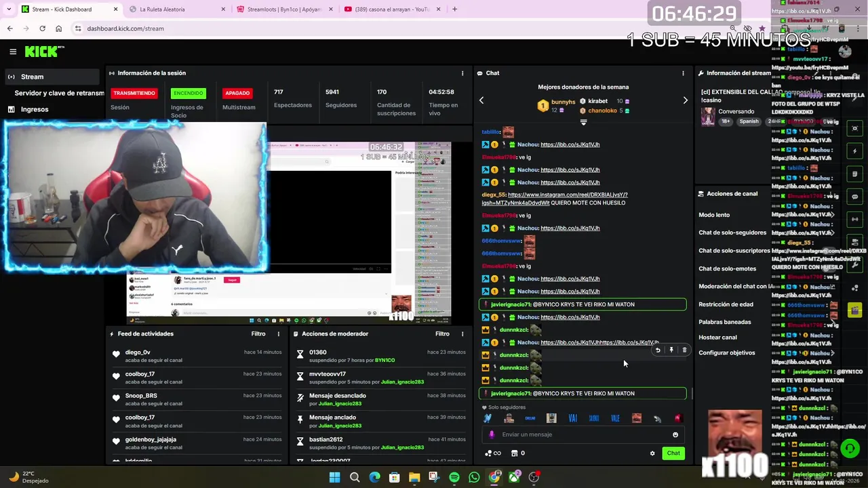This screenshot has height=488, width=868.
Task: Click the wrench icon in right strip
Action: click(x=855, y=265)
